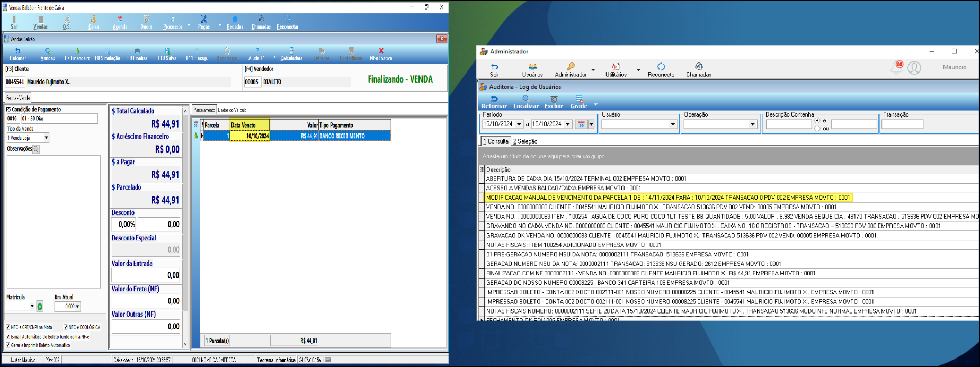Open F7 Financeiro in Vendas Balcão
This screenshot has width=980, height=367.
click(77, 54)
